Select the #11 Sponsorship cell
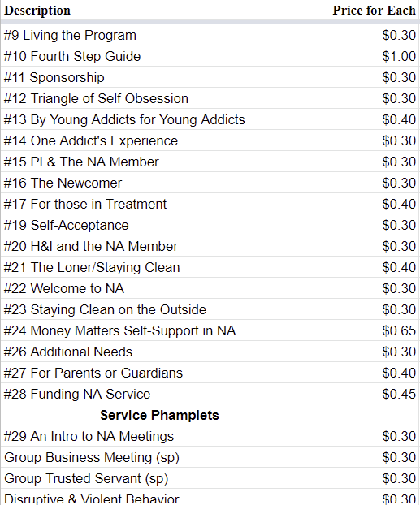Image resolution: width=420 pixels, height=505 pixels. (x=159, y=77)
